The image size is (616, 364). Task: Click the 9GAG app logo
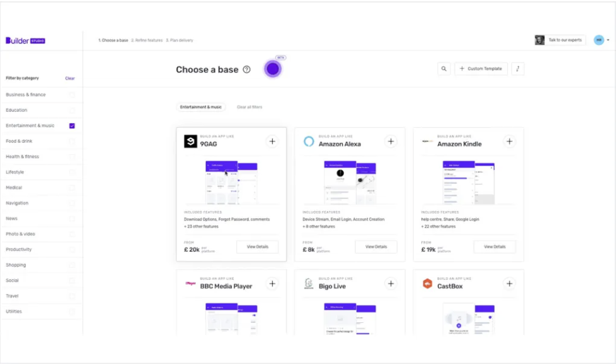[x=190, y=142]
